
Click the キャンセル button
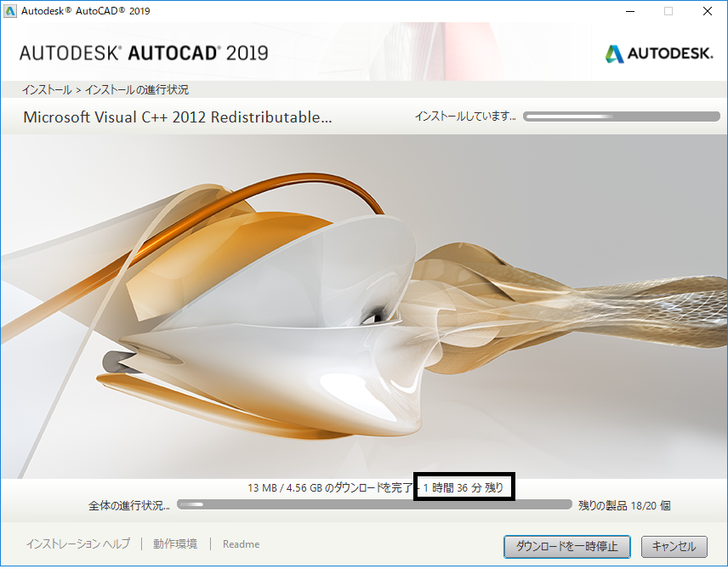tap(674, 546)
